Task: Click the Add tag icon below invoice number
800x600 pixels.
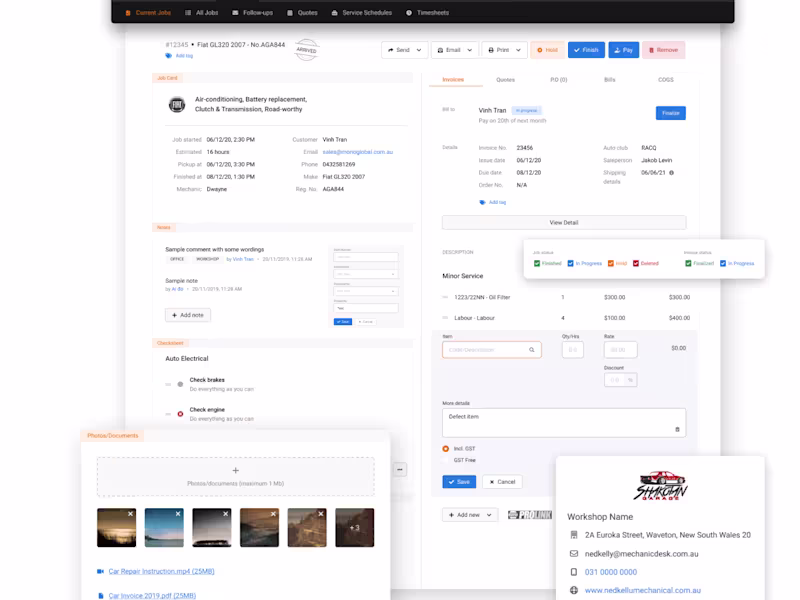Action: (483, 202)
